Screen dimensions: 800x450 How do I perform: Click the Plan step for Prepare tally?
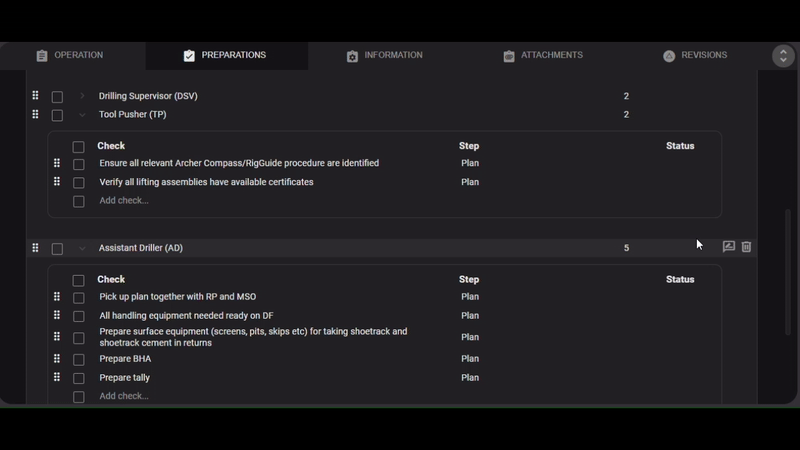click(470, 378)
